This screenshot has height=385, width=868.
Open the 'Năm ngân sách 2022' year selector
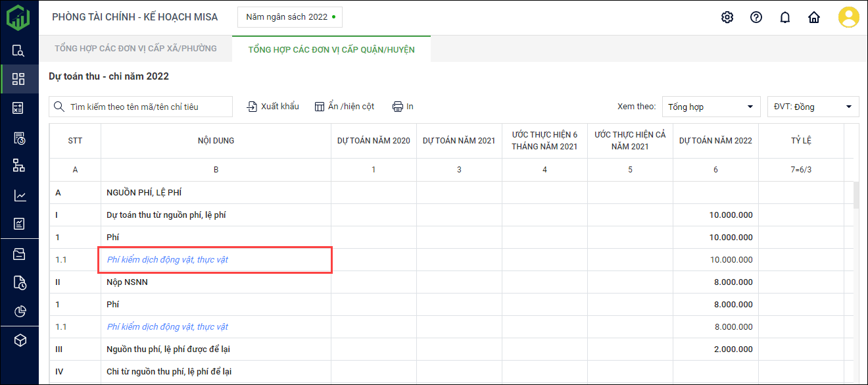290,17
